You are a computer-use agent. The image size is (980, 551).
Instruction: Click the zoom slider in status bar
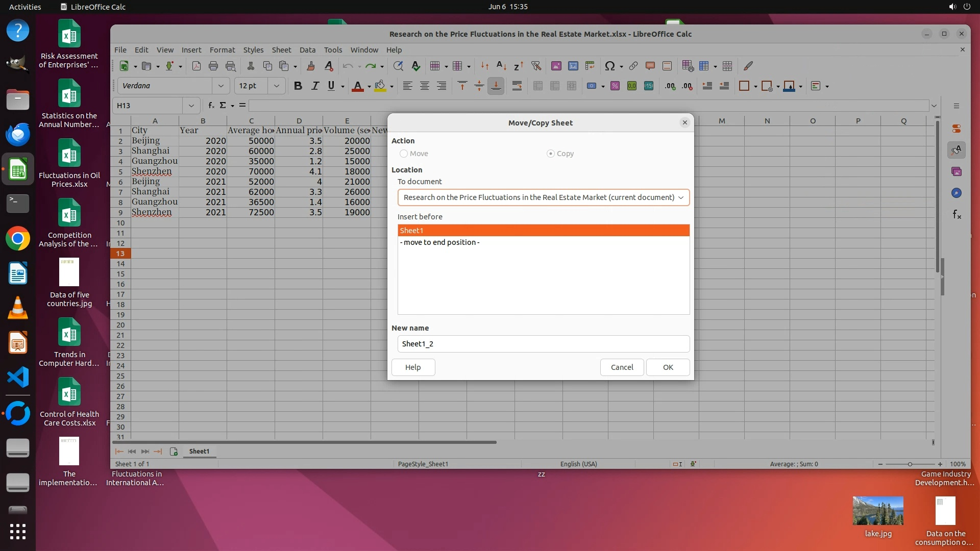tap(910, 464)
